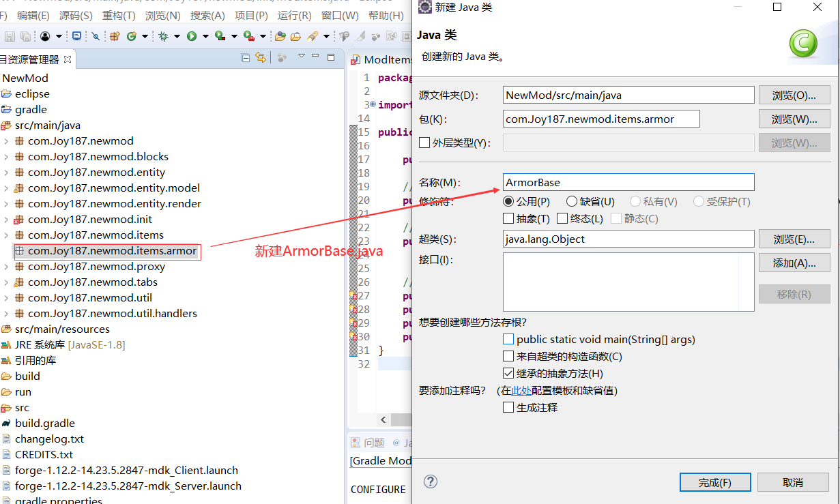Open the configure templates link
Viewport: 840px width, 504px height.
pos(521,391)
